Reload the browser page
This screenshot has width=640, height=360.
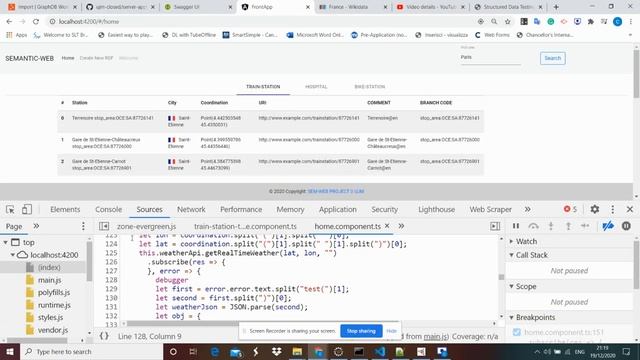click(36, 22)
